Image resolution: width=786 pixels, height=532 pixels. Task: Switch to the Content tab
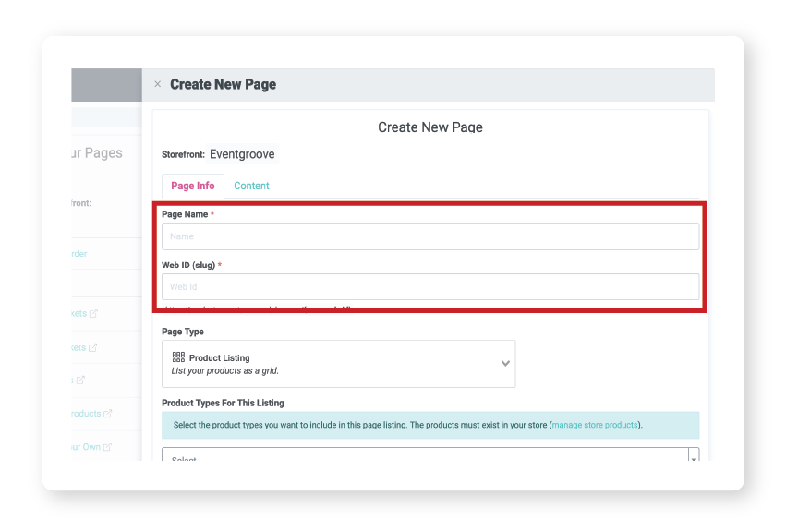pos(251,185)
